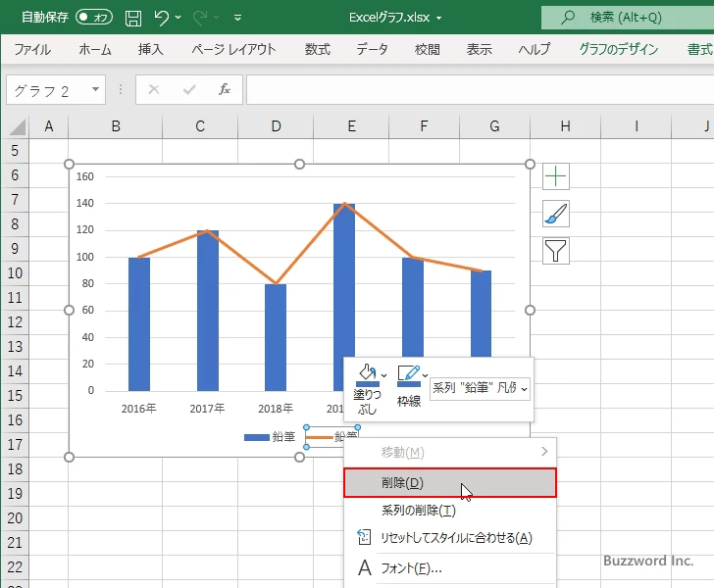Open the Excelグラフ.xlsx file name dropdown
This screenshot has width=714, height=588.
pos(439,18)
